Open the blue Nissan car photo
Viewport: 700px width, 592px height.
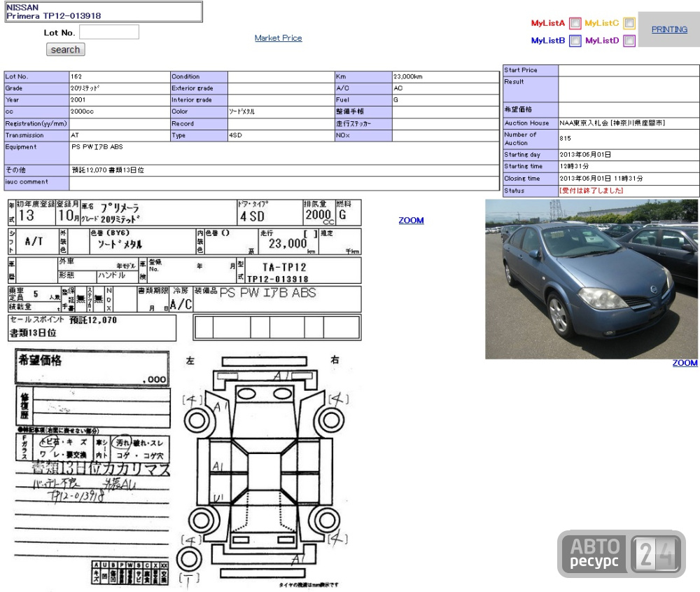[591, 280]
